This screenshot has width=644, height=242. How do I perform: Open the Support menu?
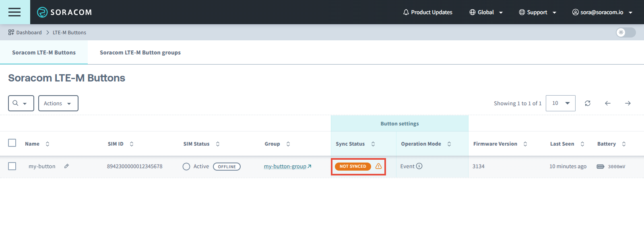click(x=537, y=12)
